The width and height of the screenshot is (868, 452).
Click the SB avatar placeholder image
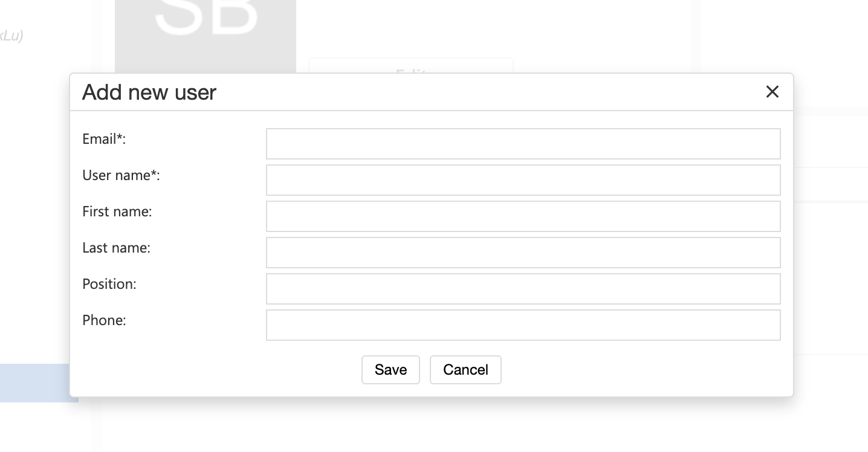click(x=206, y=30)
